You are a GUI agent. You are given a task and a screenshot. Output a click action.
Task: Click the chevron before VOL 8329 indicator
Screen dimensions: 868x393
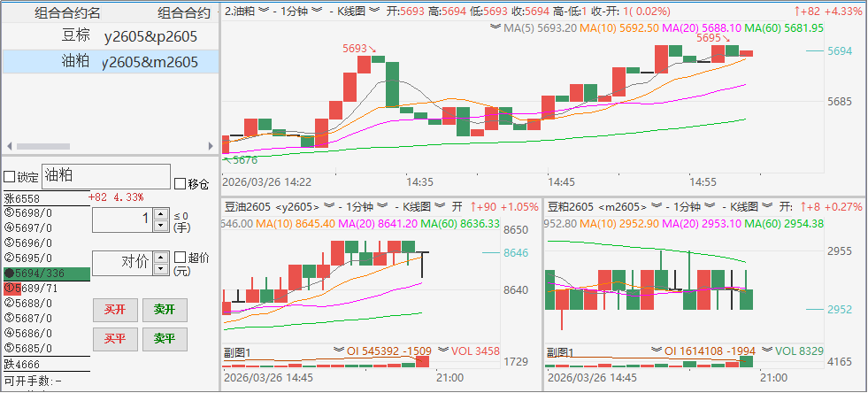tap(765, 351)
